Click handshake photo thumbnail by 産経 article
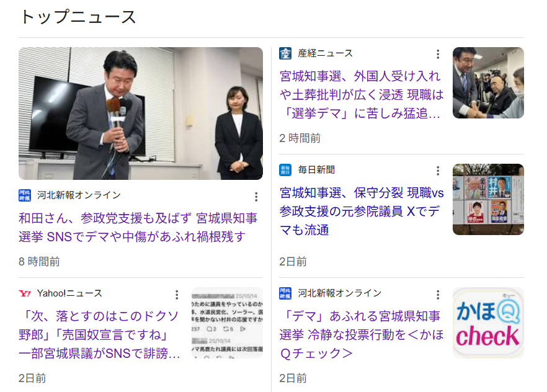 tap(488, 82)
